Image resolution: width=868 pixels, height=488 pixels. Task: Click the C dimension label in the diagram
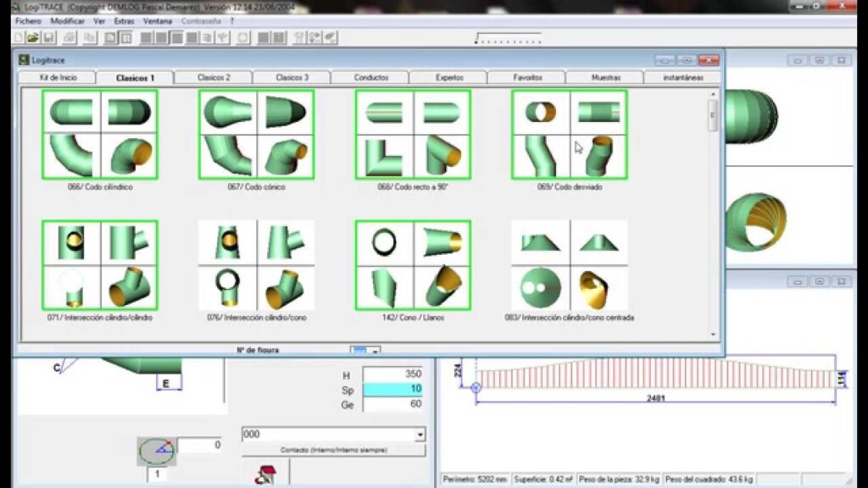(x=57, y=368)
